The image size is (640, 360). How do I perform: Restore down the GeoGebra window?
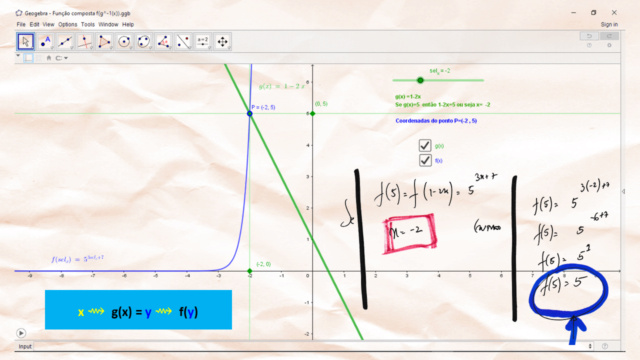click(593, 13)
